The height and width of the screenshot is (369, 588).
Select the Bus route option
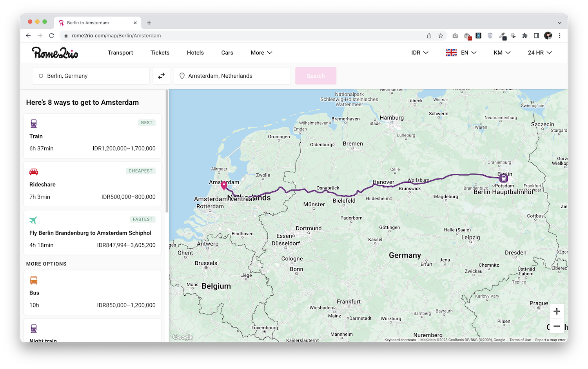point(93,293)
